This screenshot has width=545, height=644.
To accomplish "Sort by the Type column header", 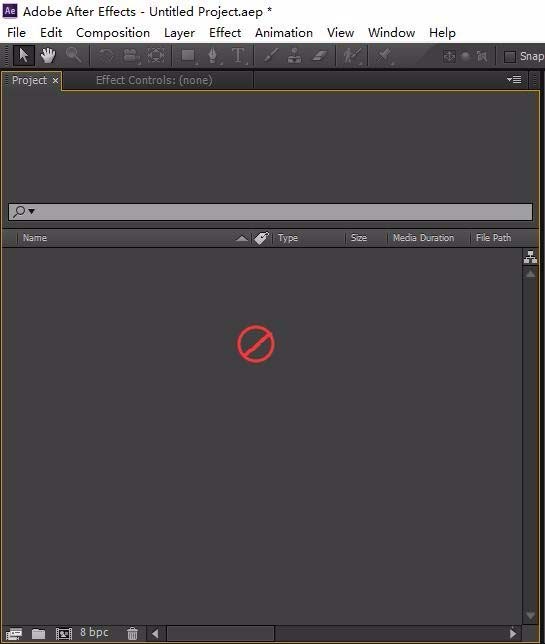I will 288,238.
